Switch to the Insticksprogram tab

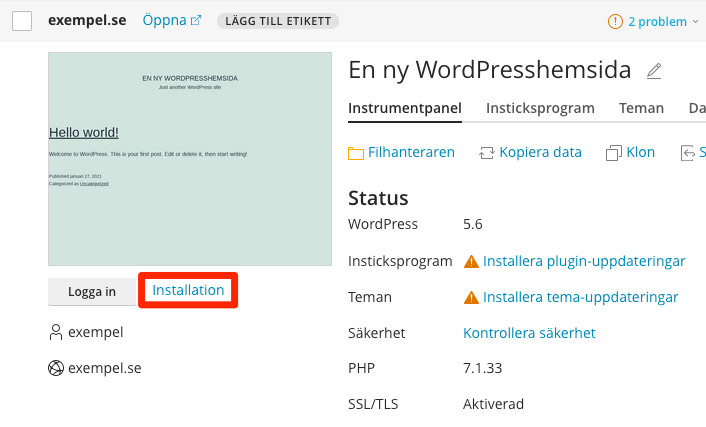coord(540,109)
